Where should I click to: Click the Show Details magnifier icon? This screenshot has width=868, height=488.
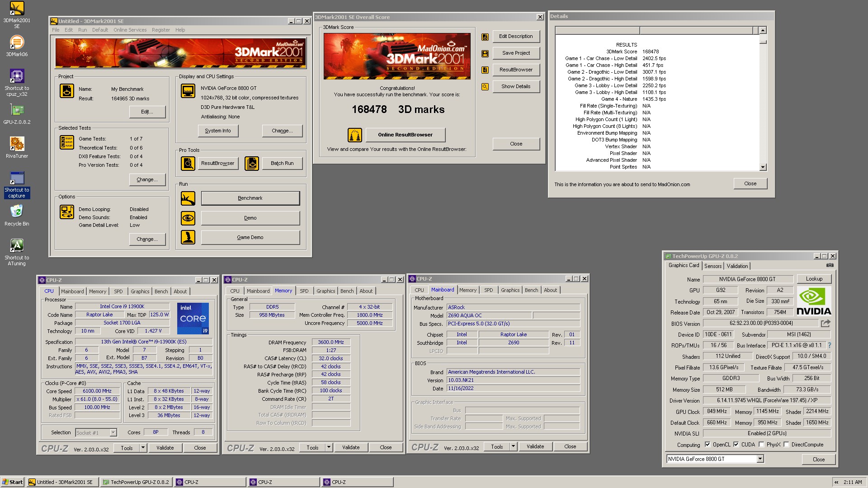click(x=485, y=87)
